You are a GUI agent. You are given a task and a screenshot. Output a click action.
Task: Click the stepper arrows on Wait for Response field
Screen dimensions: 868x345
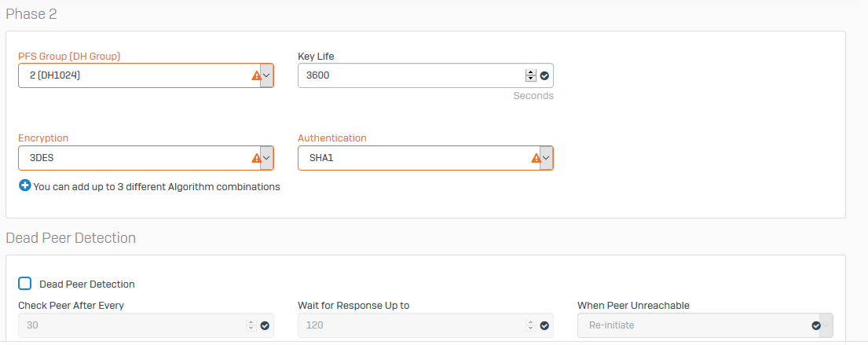(531, 325)
